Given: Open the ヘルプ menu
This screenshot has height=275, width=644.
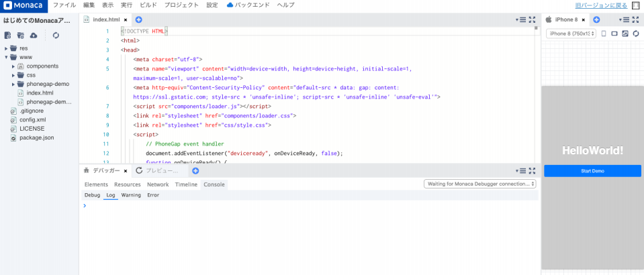Looking at the screenshot, I should tap(285, 5).
